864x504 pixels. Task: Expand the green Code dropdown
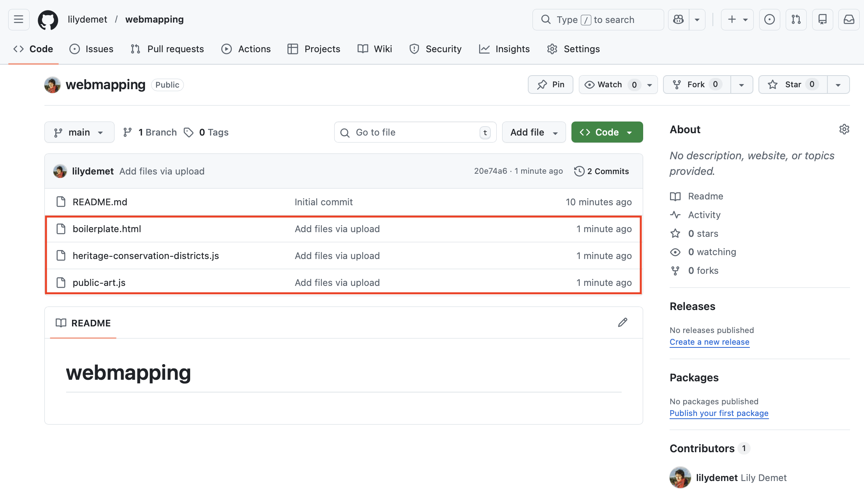coord(607,132)
